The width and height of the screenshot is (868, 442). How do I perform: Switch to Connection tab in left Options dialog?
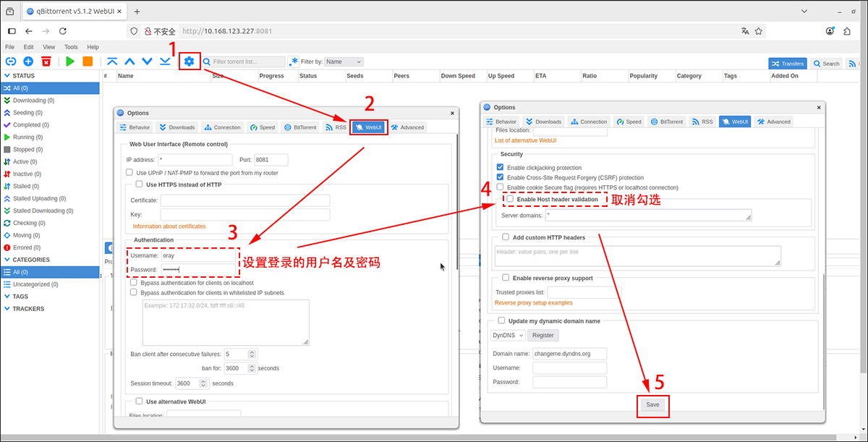(221, 127)
